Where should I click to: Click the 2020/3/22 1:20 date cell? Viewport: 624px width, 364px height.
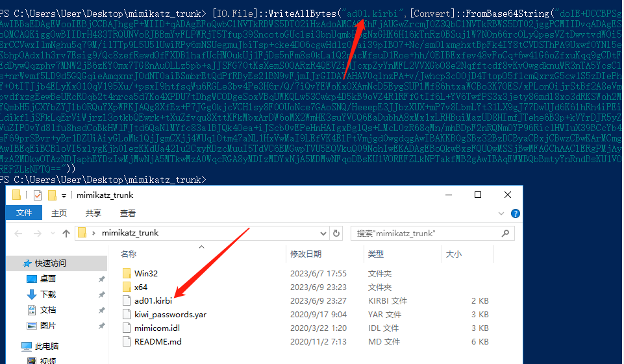pyautogui.click(x=318, y=328)
